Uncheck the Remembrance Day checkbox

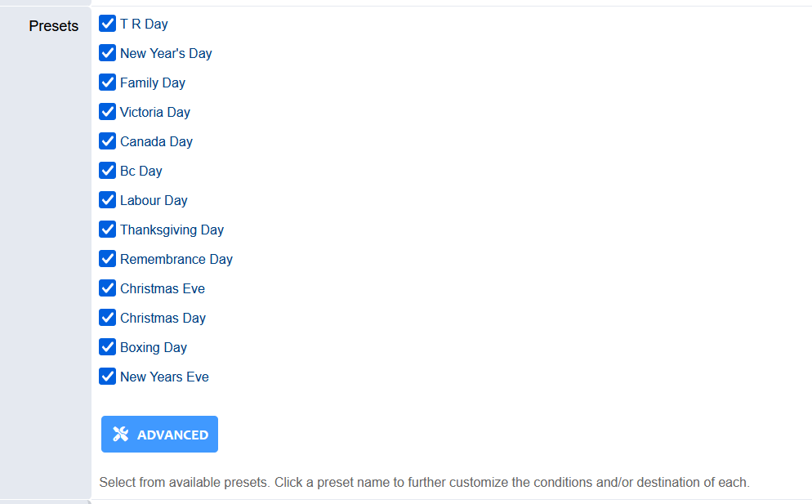pyautogui.click(x=107, y=259)
